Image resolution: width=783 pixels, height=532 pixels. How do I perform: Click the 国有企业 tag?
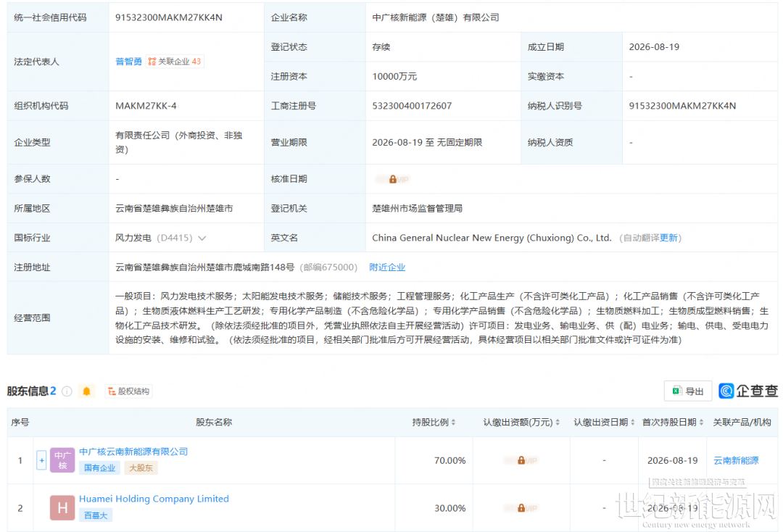[x=99, y=467]
